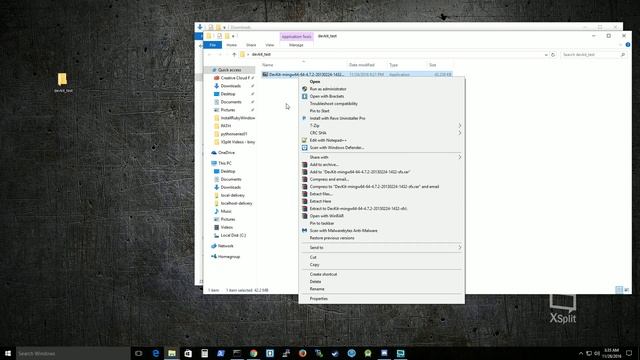Open pinned Documents in Quick access
This screenshot has width=640, height=360.
point(231,102)
